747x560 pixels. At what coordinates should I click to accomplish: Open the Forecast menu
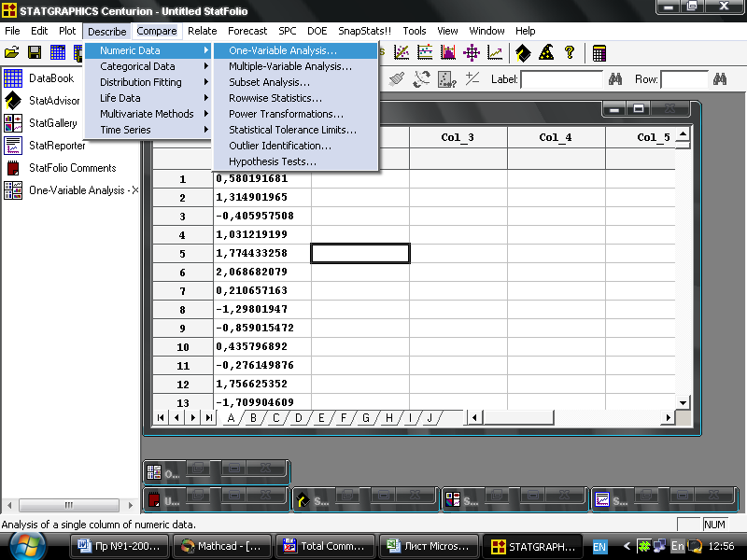pos(247,31)
